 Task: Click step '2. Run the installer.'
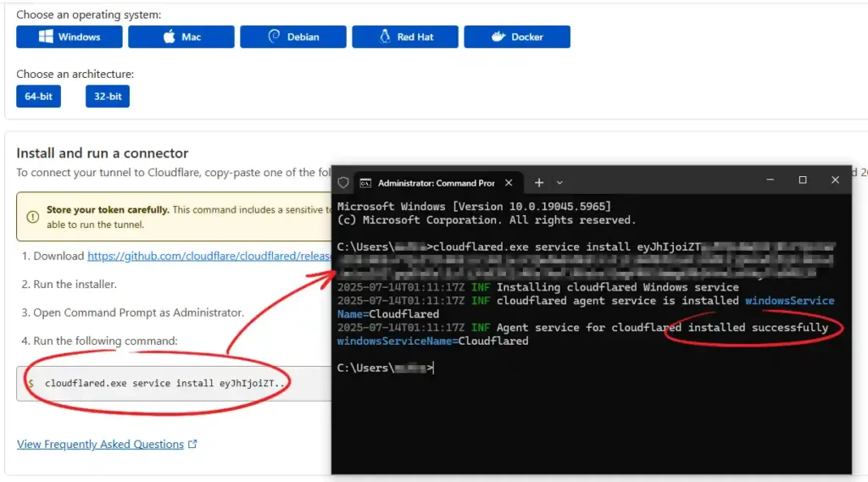(x=70, y=284)
